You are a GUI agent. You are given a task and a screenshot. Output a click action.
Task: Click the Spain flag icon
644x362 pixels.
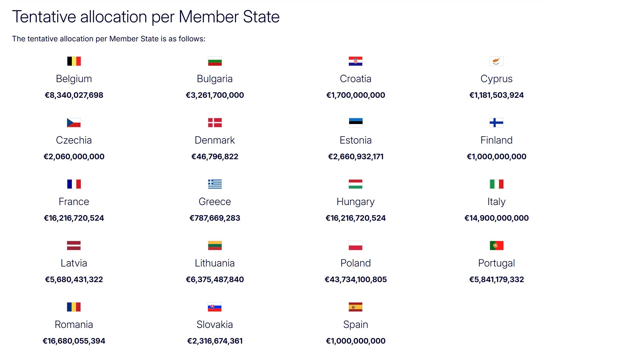pyautogui.click(x=356, y=307)
